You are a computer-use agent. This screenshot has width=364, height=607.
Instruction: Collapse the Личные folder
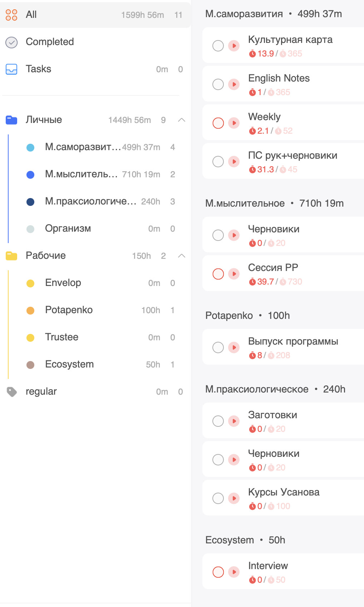point(182,120)
